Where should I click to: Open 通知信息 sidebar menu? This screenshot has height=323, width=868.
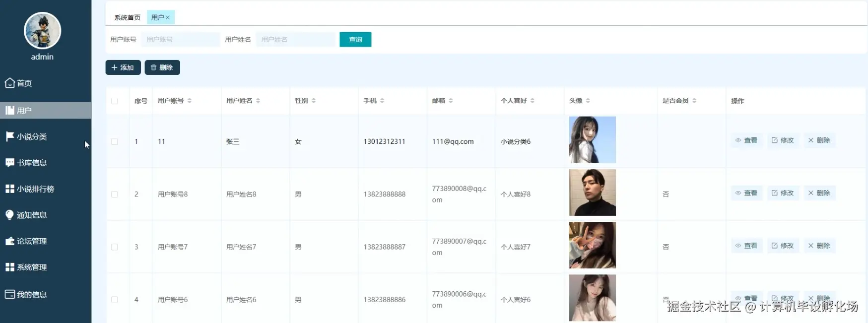[26, 215]
